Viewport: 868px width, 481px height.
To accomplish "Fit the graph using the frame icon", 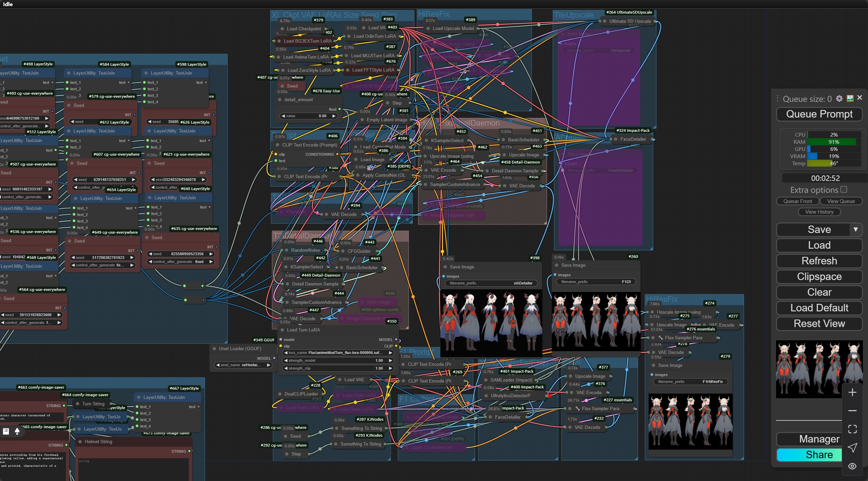I will (852, 429).
